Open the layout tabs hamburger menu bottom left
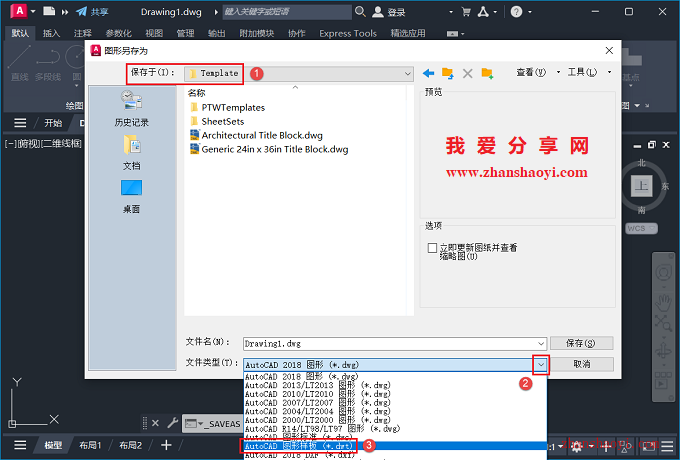This screenshot has height=460, width=680. 20,445
